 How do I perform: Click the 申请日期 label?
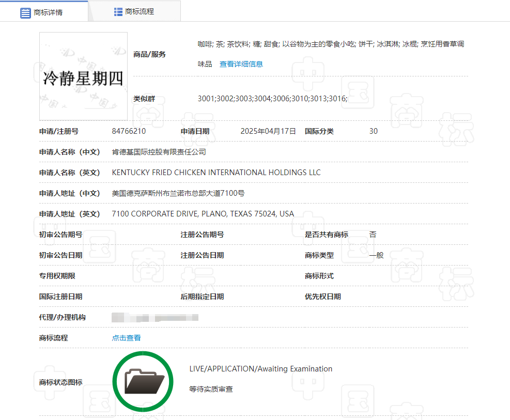click(195, 131)
